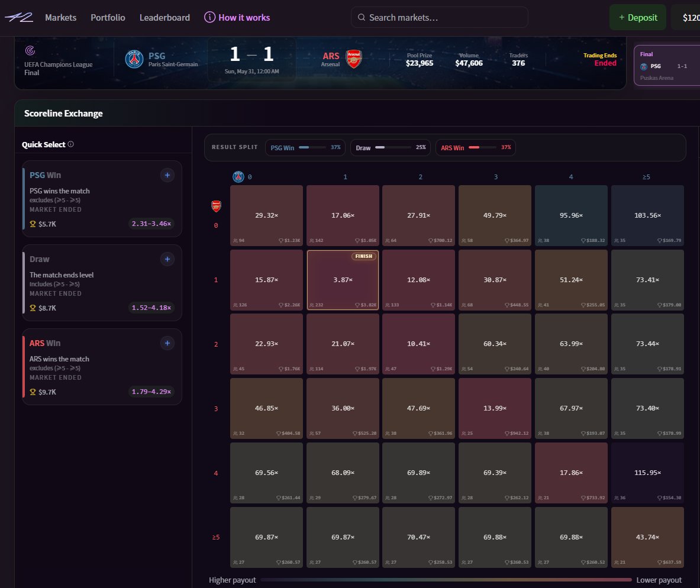Click the Scoreline Exchange heading
Viewport: 700px width, 588px height.
[x=63, y=114]
